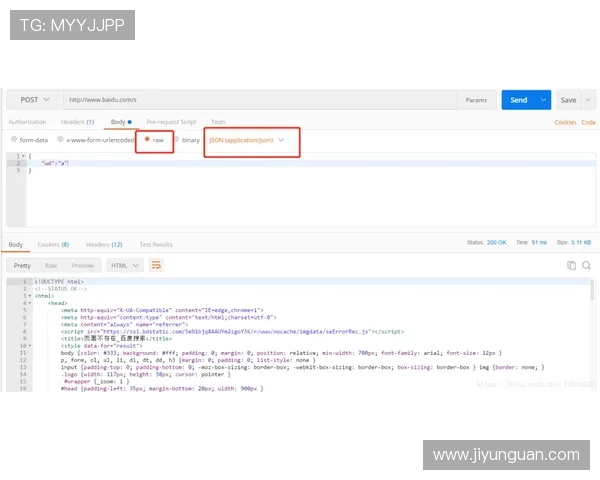Image resolution: width=600 pixels, height=480 pixels.
Task: Switch to the Authorization tab
Action: click(27, 122)
